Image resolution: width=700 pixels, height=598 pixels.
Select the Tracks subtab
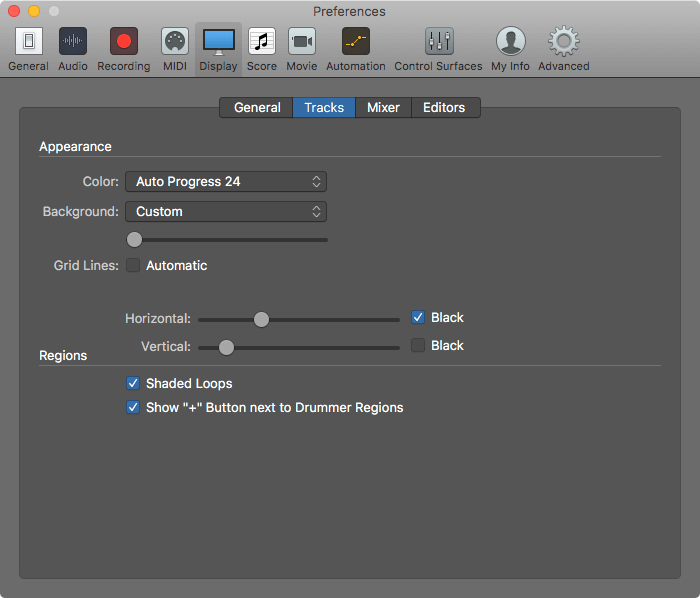coord(324,108)
